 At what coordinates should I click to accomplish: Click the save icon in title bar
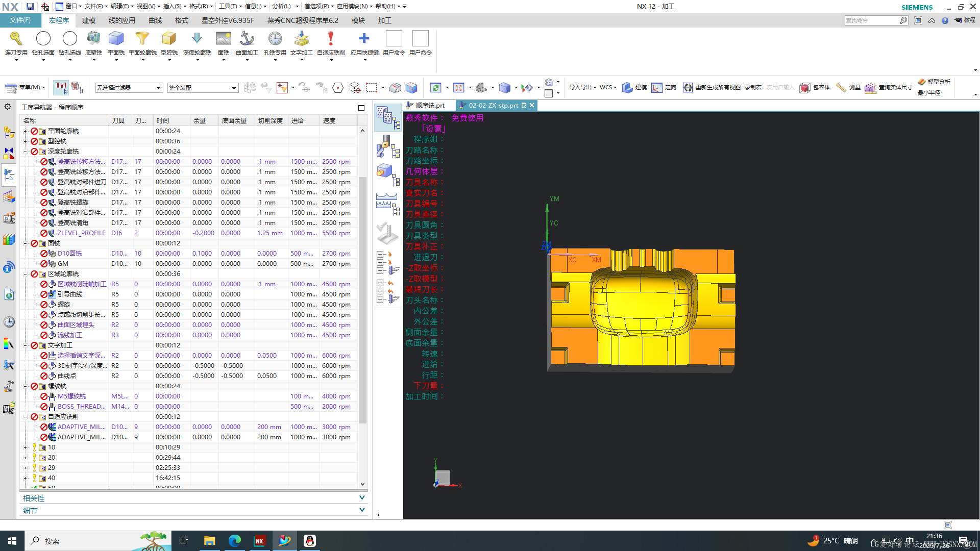30,7
